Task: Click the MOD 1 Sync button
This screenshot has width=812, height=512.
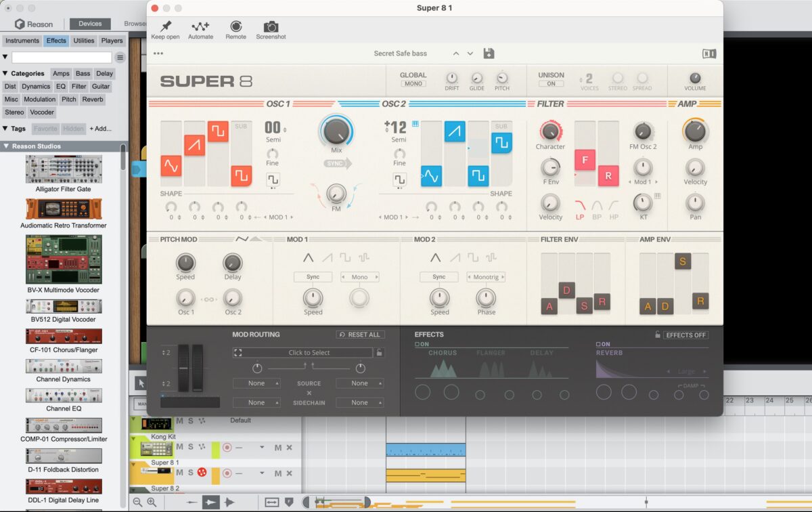Action: (313, 277)
